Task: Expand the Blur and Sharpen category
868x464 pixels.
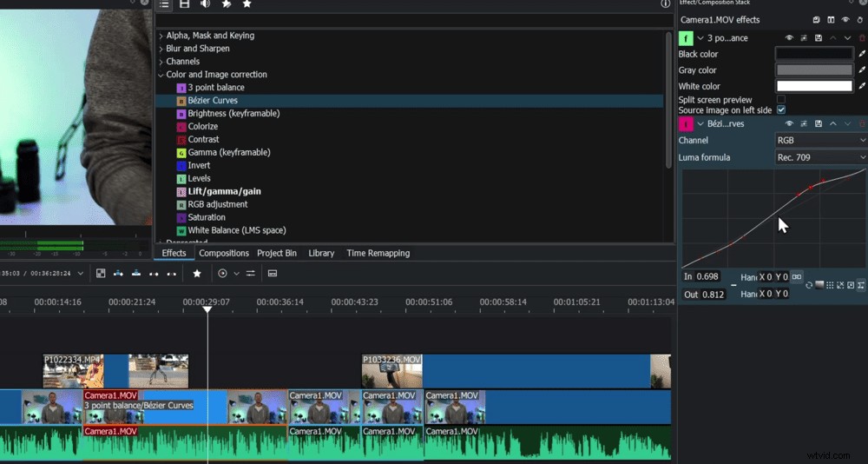Action: point(161,49)
